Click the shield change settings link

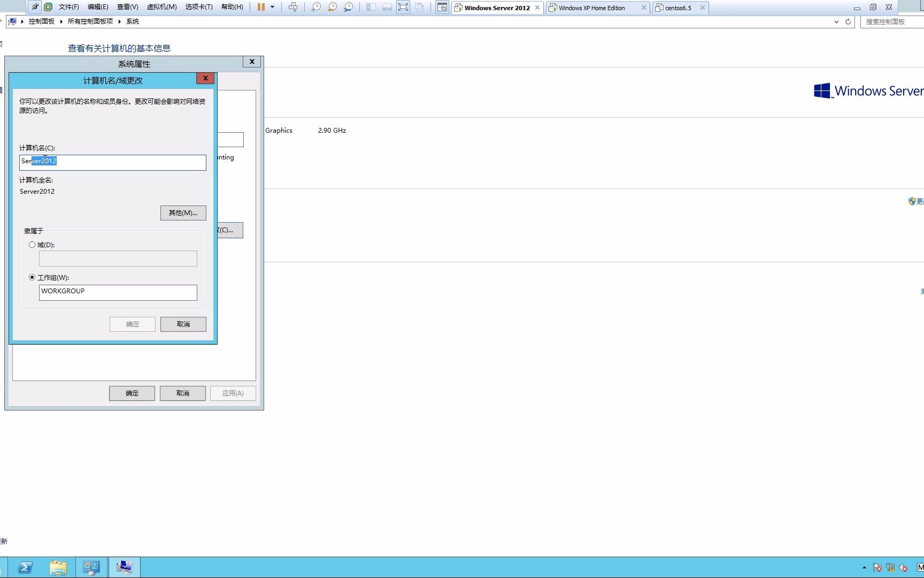point(915,201)
